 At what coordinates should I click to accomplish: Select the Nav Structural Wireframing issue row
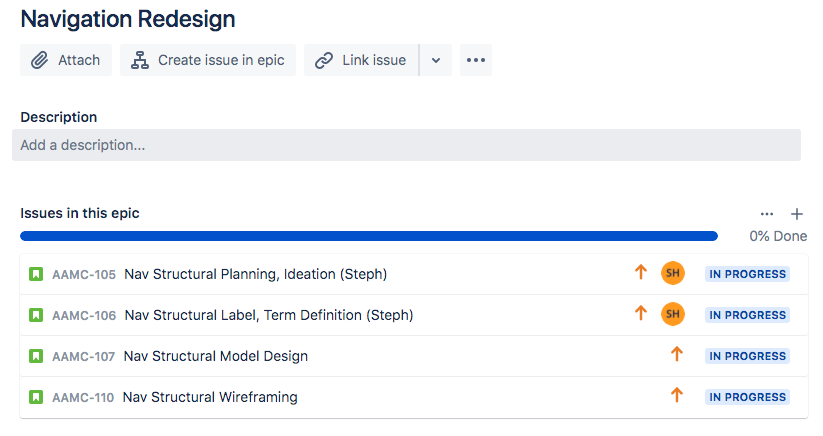pyautogui.click(x=414, y=397)
